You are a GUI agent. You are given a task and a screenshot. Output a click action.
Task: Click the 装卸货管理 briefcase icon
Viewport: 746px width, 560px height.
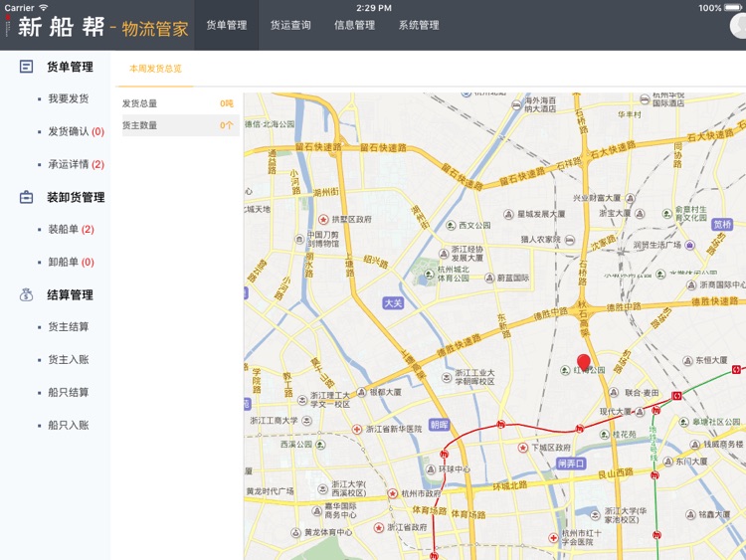pos(26,197)
